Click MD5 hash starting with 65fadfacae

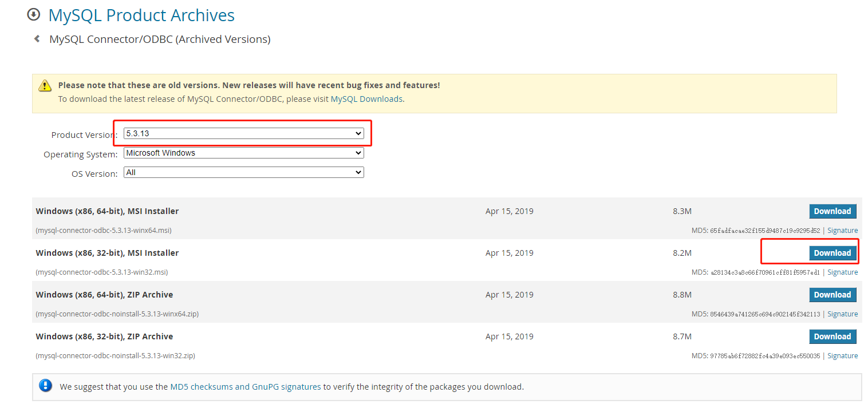point(765,231)
